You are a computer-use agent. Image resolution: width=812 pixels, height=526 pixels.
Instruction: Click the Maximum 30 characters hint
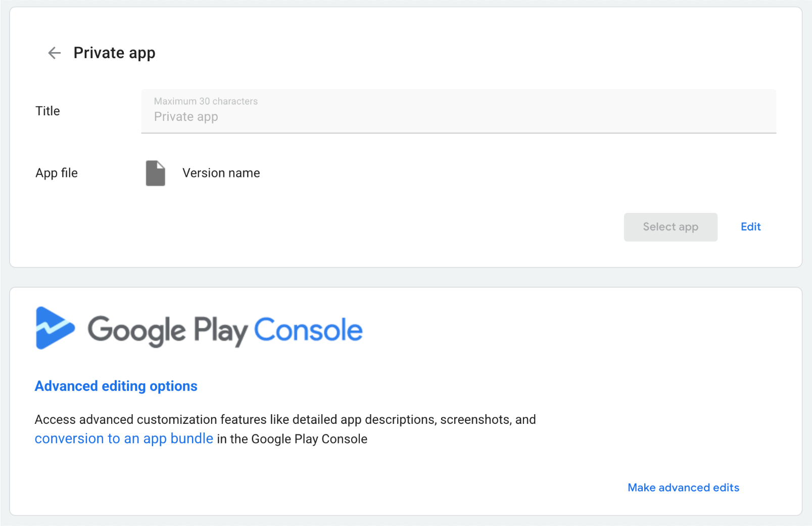[x=206, y=101]
